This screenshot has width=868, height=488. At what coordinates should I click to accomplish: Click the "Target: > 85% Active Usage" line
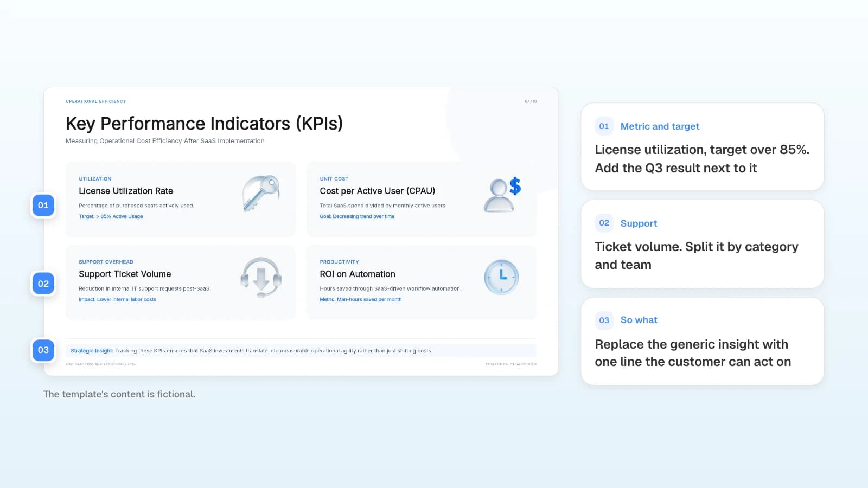click(x=111, y=216)
